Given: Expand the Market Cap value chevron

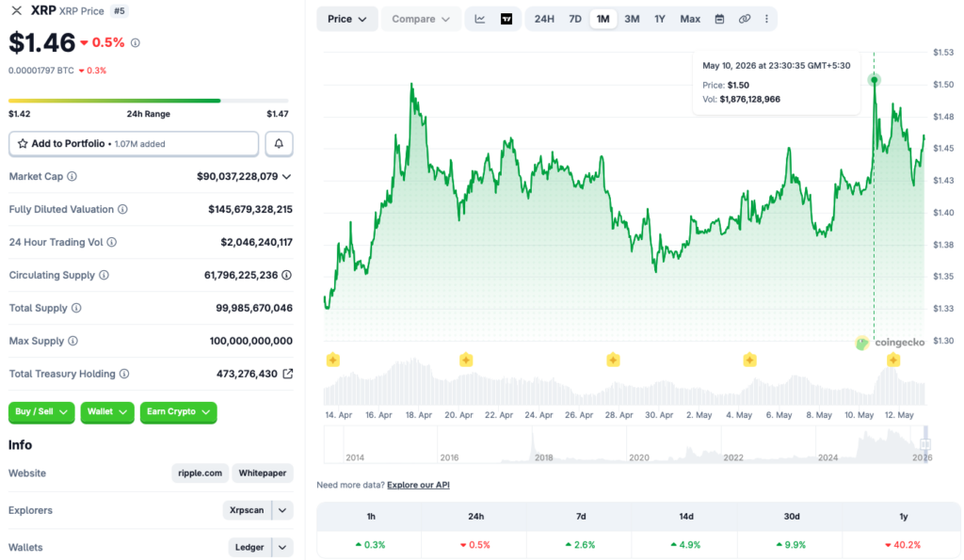Looking at the screenshot, I should click(x=286, y=177).
